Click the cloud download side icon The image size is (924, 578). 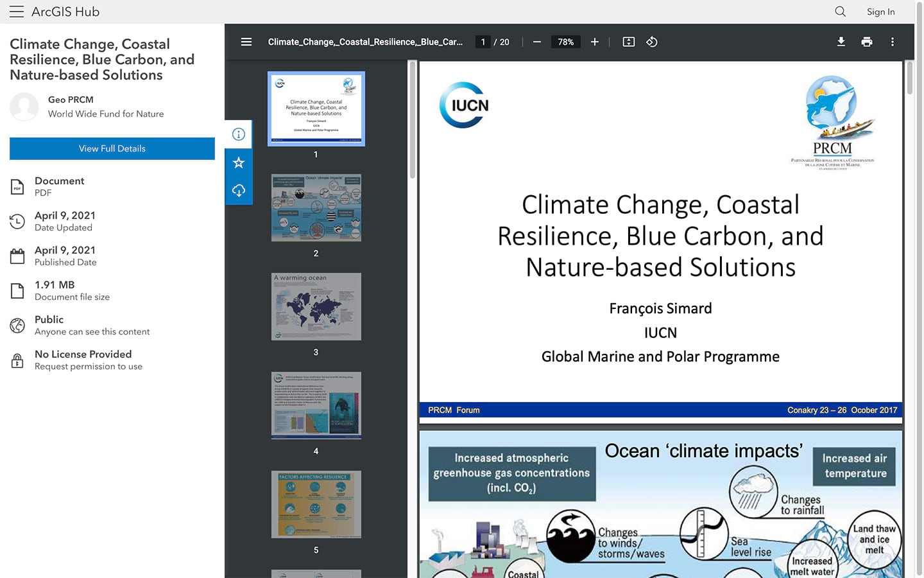[x=239, y=191]
